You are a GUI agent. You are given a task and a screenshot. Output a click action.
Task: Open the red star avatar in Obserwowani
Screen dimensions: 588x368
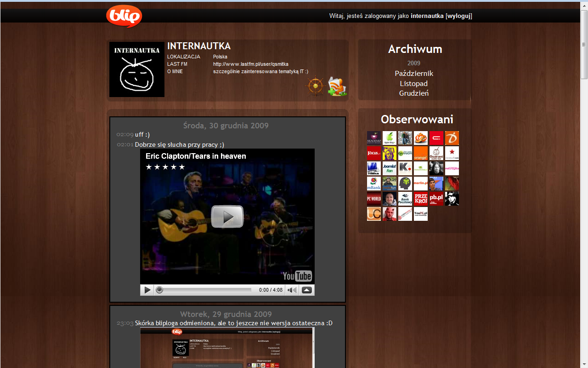click(x=452, y=153)
